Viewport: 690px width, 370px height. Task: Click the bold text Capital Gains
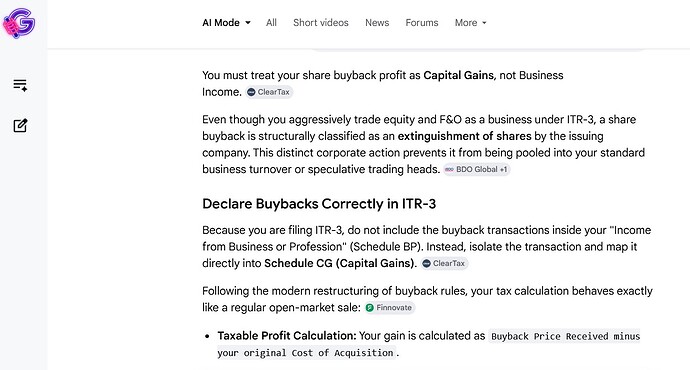458,75
